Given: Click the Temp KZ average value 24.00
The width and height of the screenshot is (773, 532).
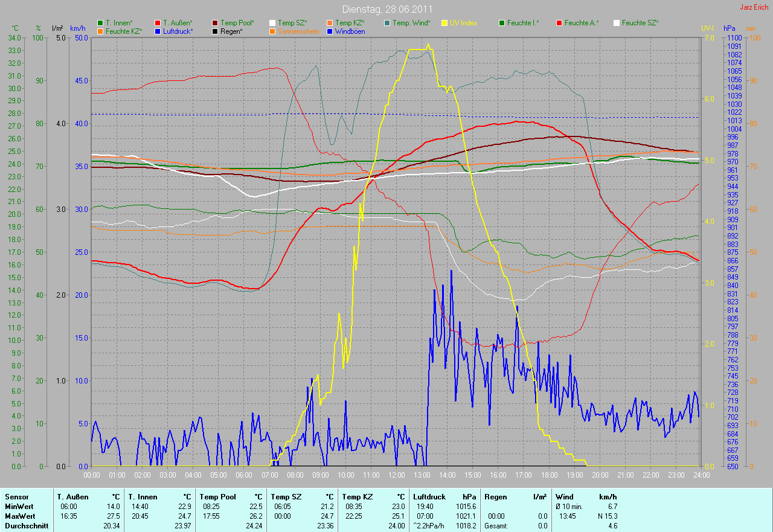Looking at the screenshot, I should [396, 526].
